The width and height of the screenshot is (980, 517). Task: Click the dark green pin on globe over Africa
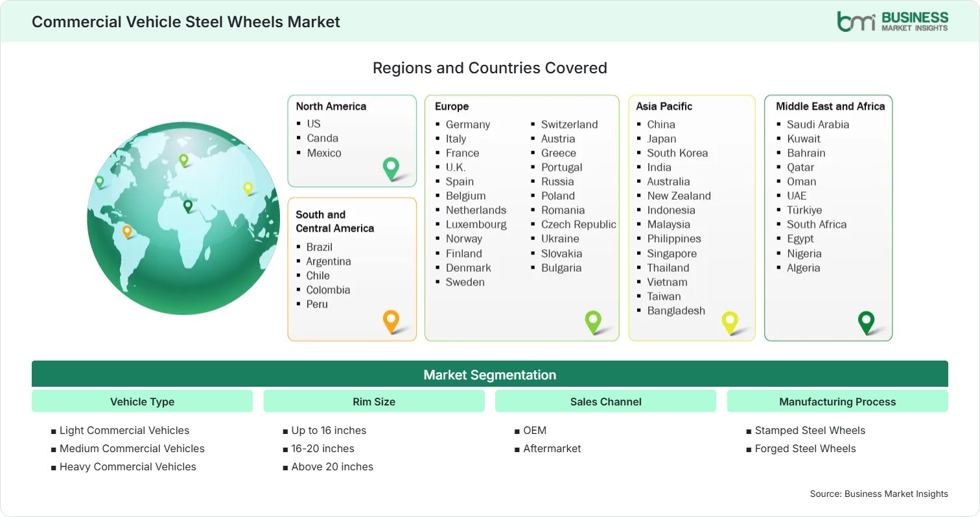188,206
